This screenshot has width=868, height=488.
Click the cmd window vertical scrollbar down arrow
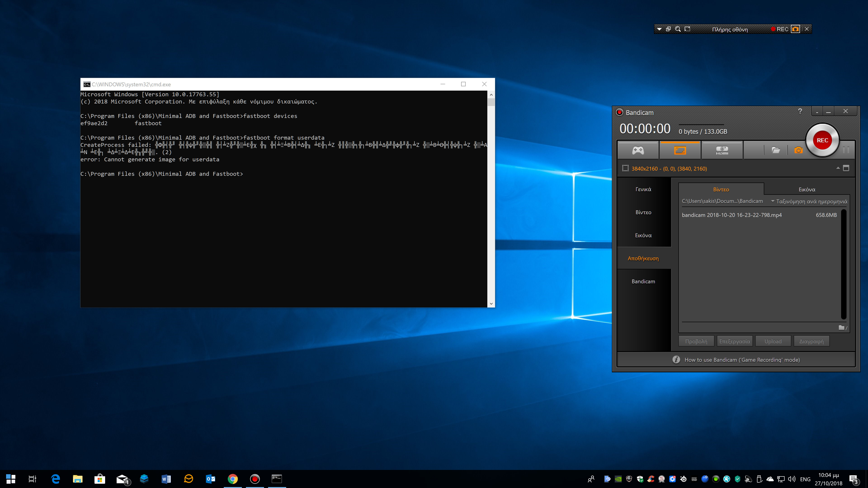[x=491, y=303]
